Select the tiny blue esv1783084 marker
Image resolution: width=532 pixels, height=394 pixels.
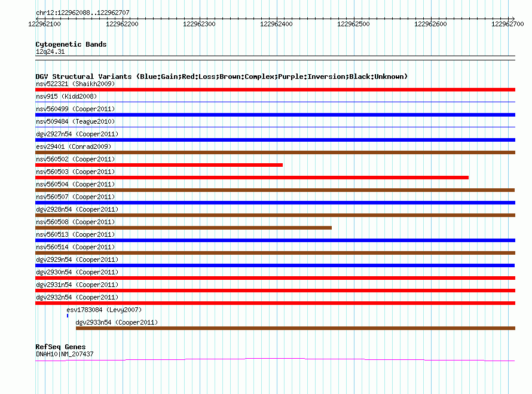pyautogui.click(x=68, y=316)
